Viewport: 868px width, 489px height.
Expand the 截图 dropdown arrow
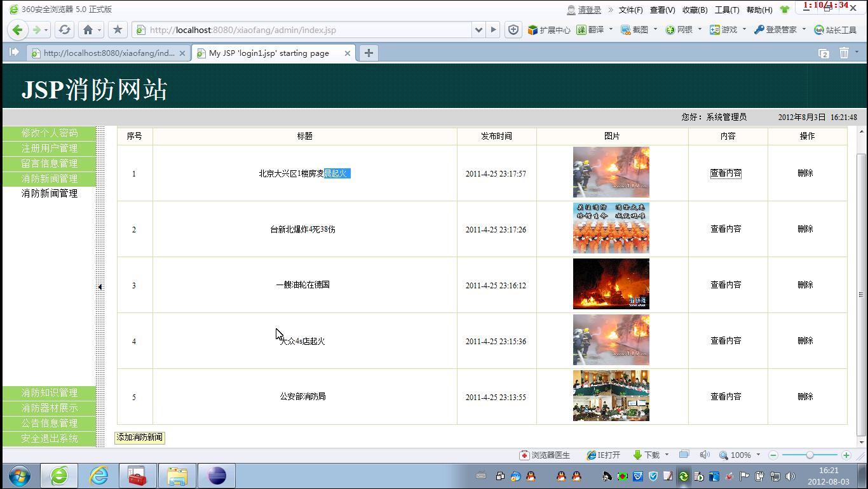point(655,29)
